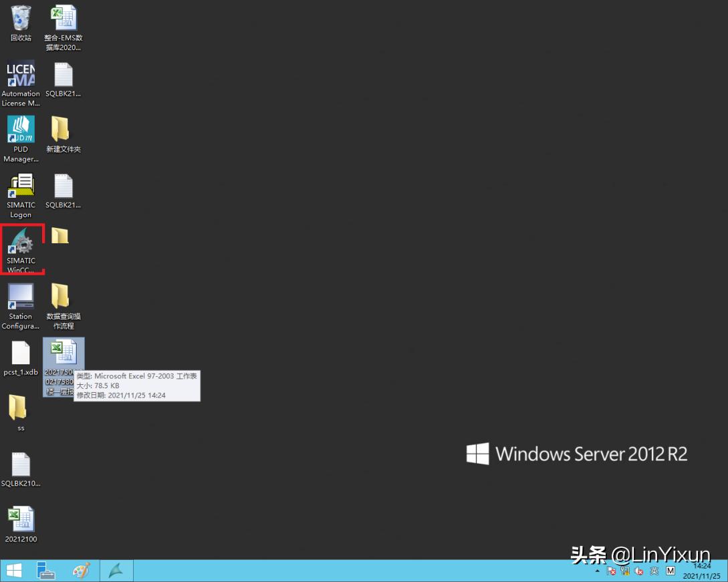The width and height of the screenshot is (728, 582).
Task: Launch the SIMATIC Logon shortcut
Action: pyautogui.click(x=21, y=195)
